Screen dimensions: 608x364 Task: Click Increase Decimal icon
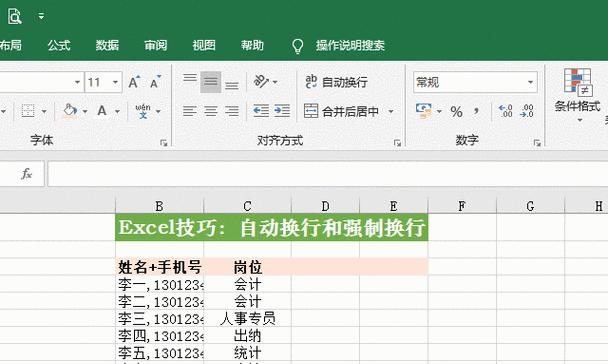pos(506,111)
